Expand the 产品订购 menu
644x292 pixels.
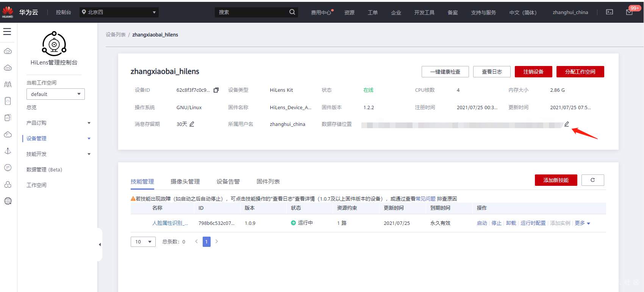tap(58, 123)
